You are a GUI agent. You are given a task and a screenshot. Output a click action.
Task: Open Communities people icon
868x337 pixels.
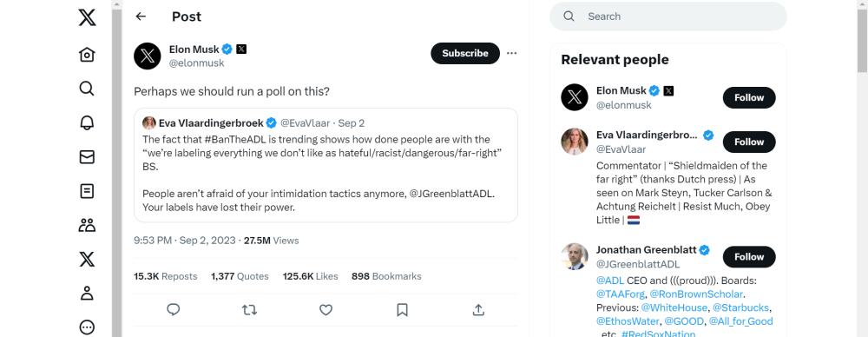coord(87,225)
